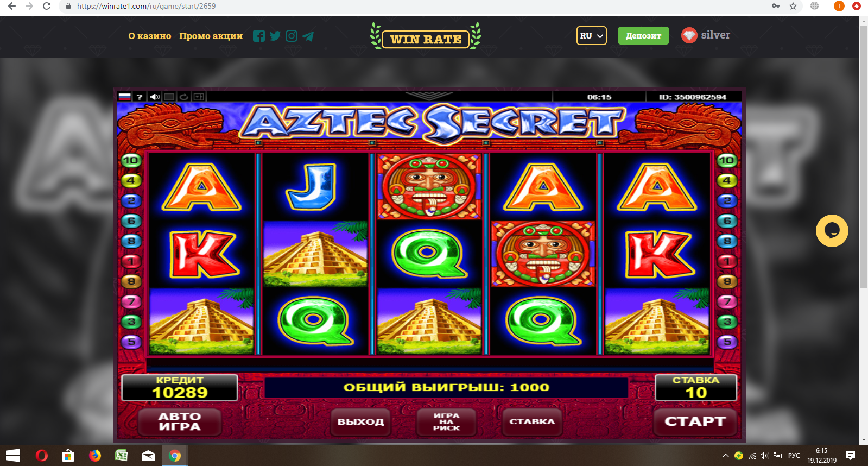Toggle АВТО ИГРА auto play mode
The height and width of the screenshot is (466, 868).
click(x=180, y=421)
